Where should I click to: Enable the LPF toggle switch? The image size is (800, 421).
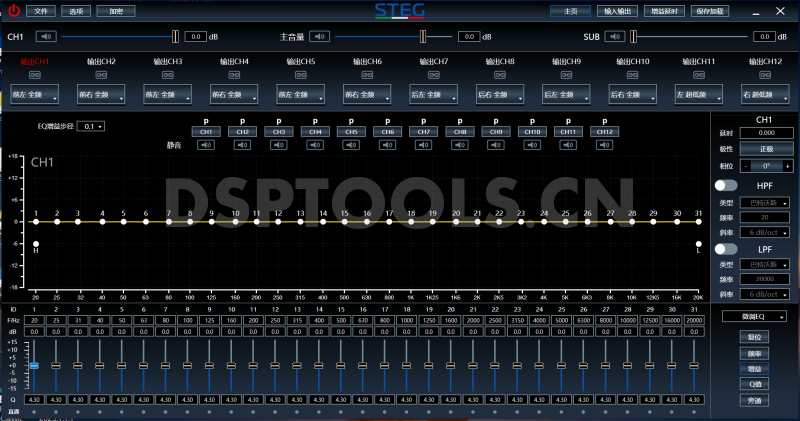click(x=726, y=247)
